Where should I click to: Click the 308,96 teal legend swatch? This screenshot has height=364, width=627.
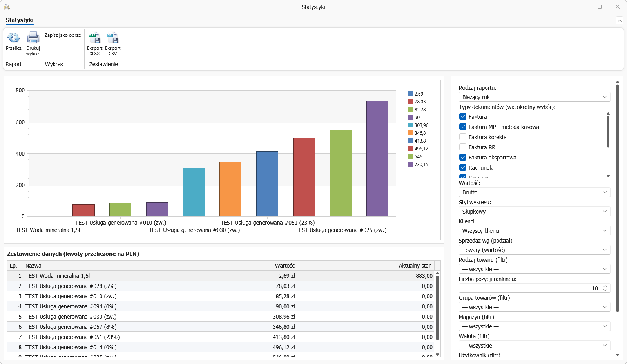pyautogui.click(x=411, y=125)
